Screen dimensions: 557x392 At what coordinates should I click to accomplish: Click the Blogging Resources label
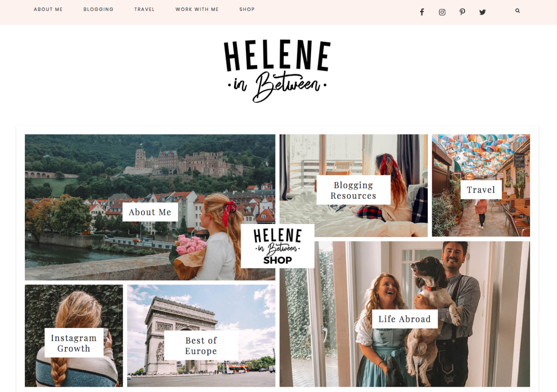click(x=353, y=190)
